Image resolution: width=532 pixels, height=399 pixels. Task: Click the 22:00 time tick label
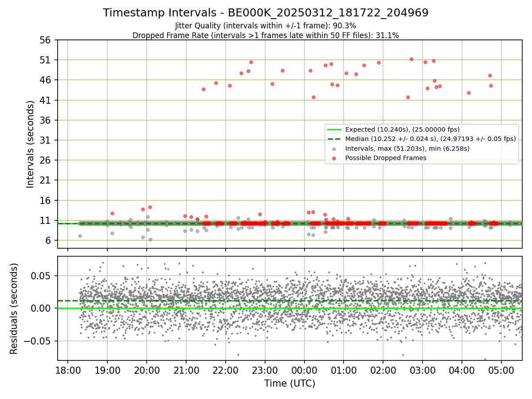point(226,370)
